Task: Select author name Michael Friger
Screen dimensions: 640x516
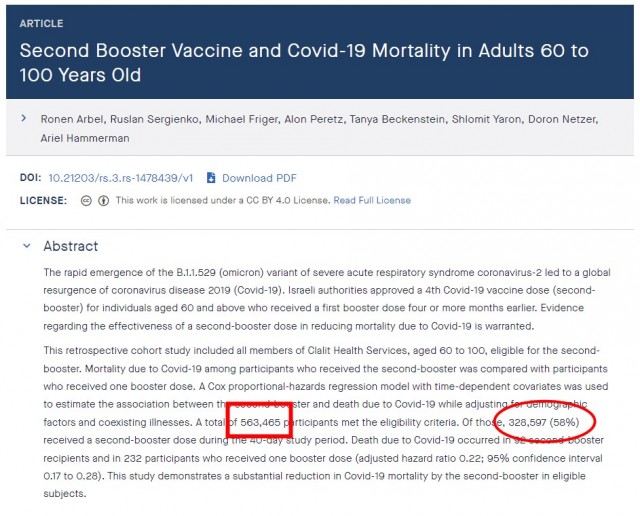Action: point(241,119)
